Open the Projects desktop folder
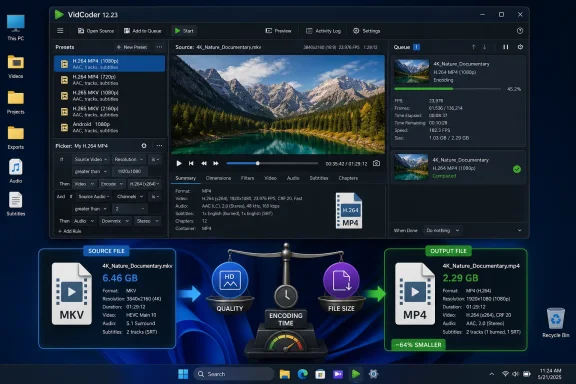This screenshot has height=384, width=576. coord(16,103)
